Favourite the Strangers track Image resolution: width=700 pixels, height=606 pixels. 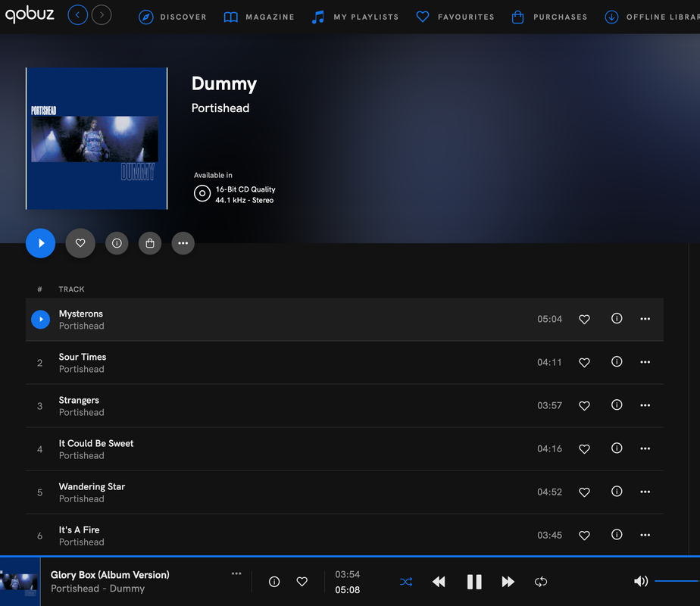pyautogui.click(x=584, y=405)
